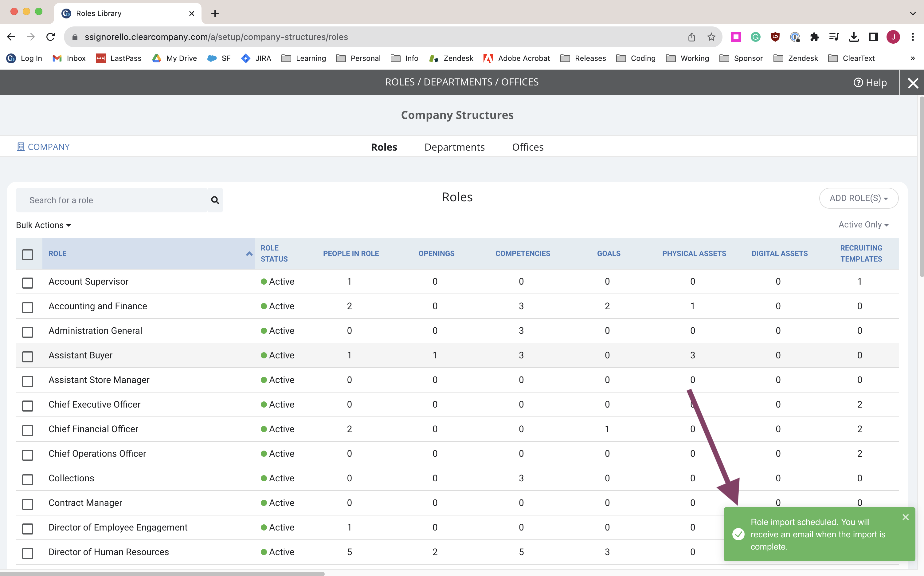Image resolution: width=924 pixels, height=576 pixels.
Task: Select the Collections role checkbox
Action: (27, 479)
